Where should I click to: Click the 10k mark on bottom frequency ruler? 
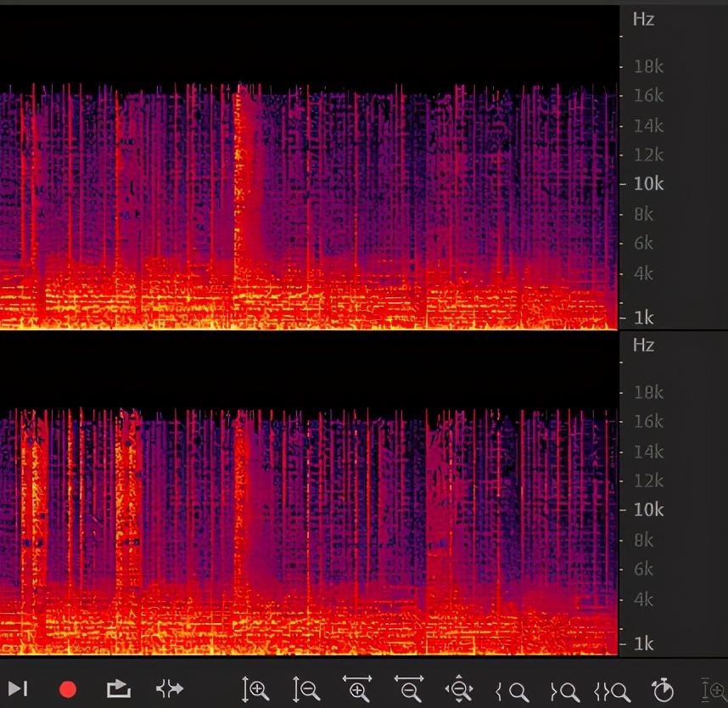coord(647,509)
